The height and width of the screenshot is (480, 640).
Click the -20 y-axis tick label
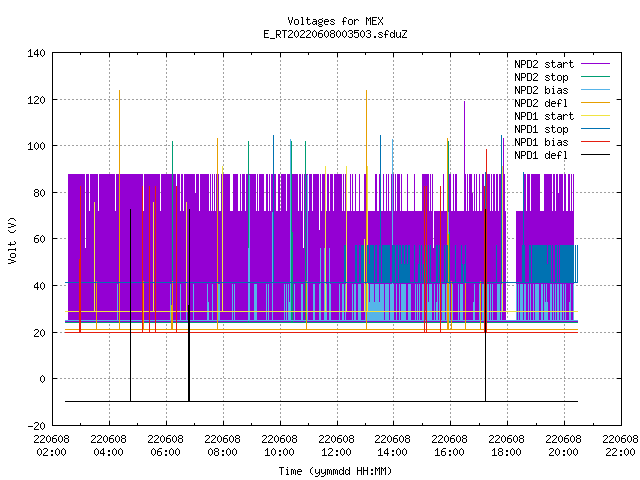click(36, 426)
